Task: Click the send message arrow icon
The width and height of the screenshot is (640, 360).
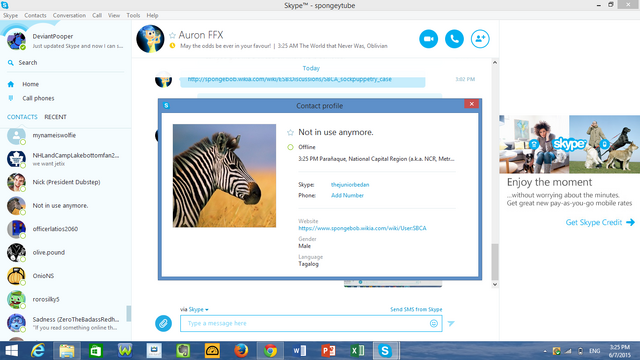Action: tap(451, 323)
